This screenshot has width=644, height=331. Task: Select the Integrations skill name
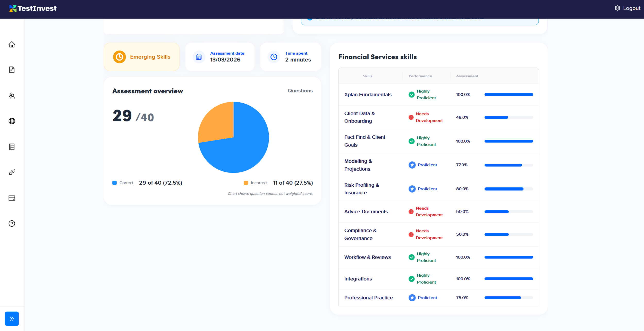click(358, 279)
